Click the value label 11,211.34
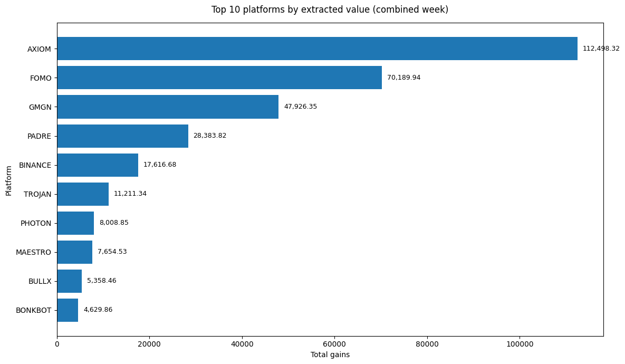This screenshot has height=364, width=625. (x=130, y=194)
